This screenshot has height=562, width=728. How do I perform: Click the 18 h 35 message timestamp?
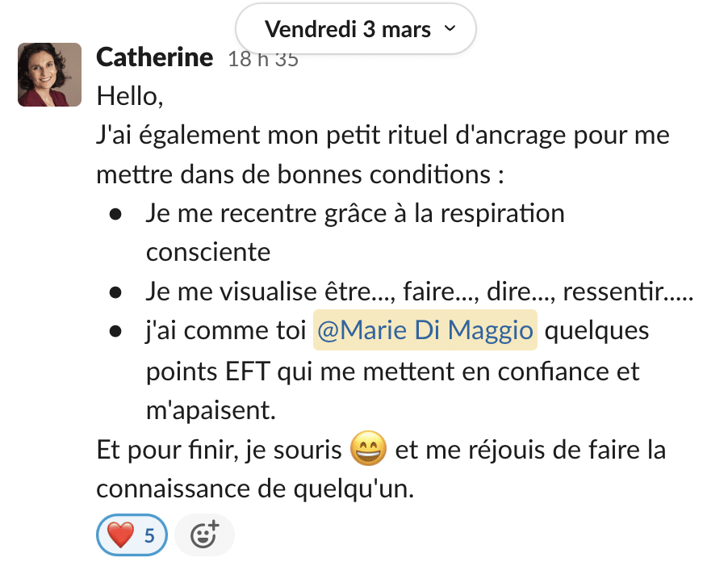click(263, 59)
